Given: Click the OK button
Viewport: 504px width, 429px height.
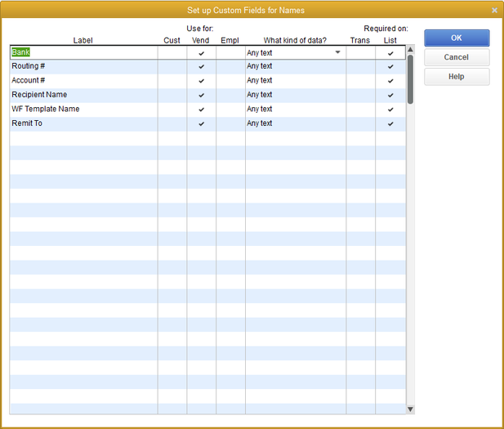Looking at the screenshot, I should (457, 38).
